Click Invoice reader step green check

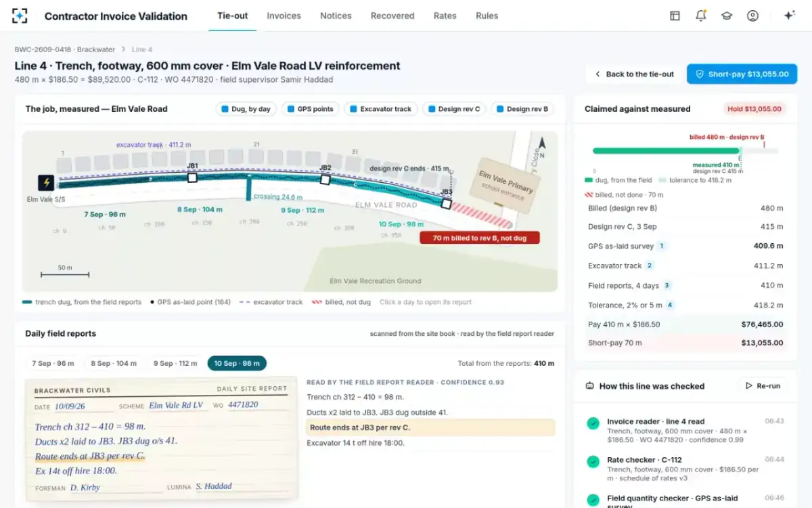593,423
